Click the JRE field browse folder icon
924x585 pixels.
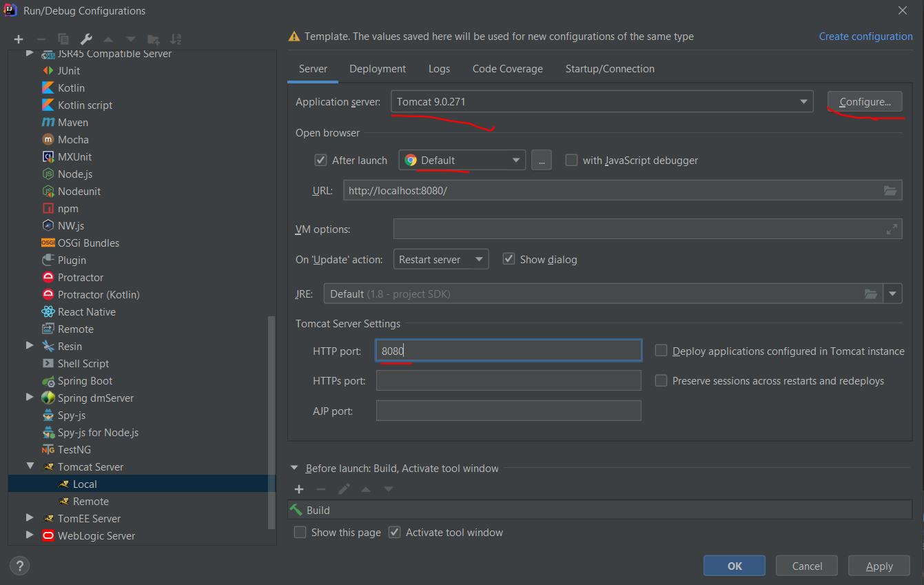tap(871, 294)
